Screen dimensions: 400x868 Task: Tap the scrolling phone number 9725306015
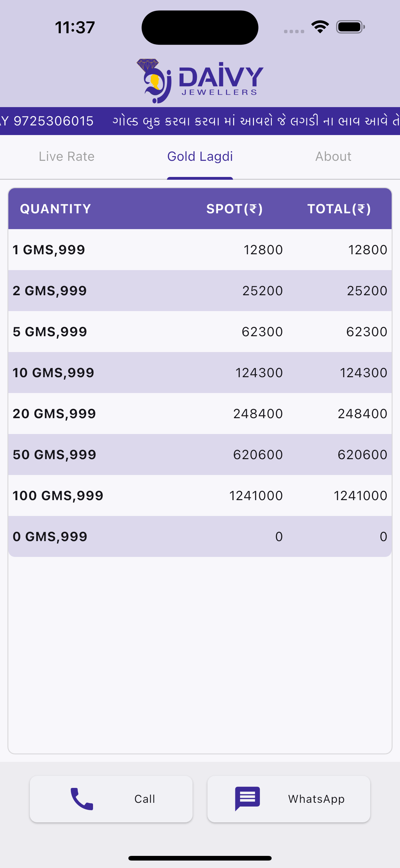(53, 121)
